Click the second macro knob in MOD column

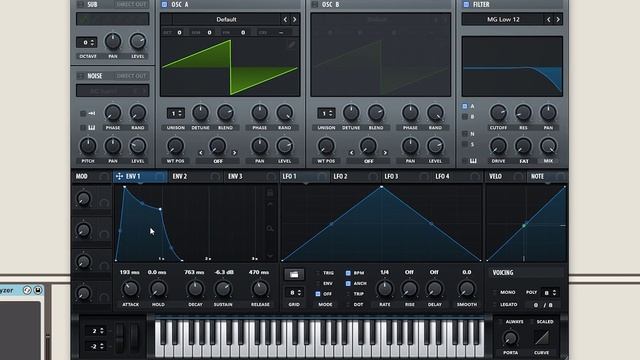pos(83,230)
